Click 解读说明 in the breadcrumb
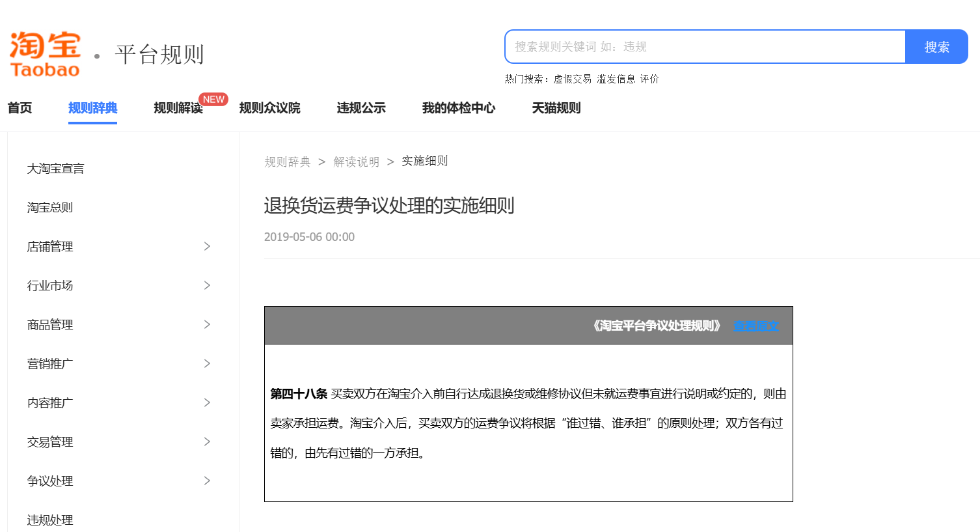The height and width of the screenshot is (532, 980). [x=357, y=161]
